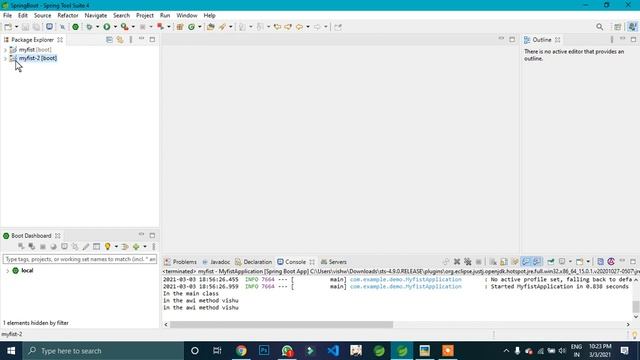Minimize the Boot Dashboard view
Viewport: 640px width, 360px height.
pos(141,235)
